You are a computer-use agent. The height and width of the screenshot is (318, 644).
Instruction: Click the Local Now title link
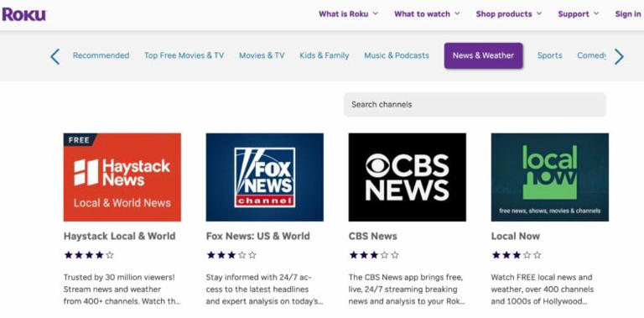[x=516, y=237]
